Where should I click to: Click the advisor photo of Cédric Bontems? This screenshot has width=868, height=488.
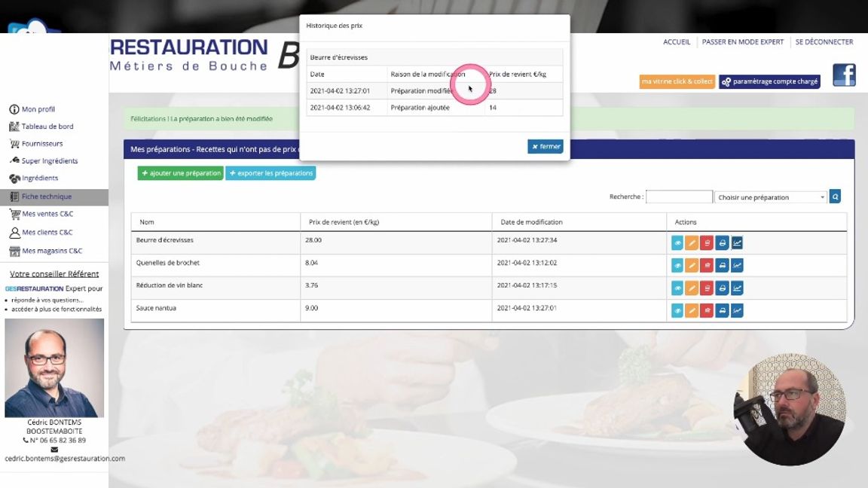pos(54,368)
